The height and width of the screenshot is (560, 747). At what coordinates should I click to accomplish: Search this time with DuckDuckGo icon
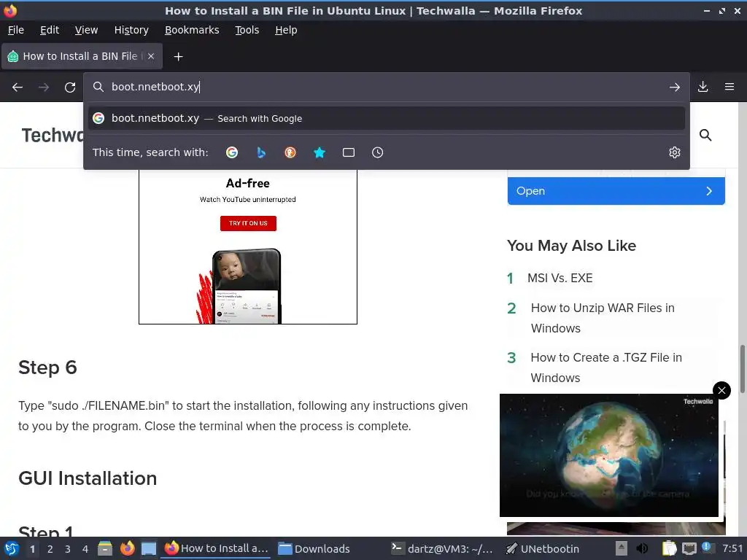290,152
